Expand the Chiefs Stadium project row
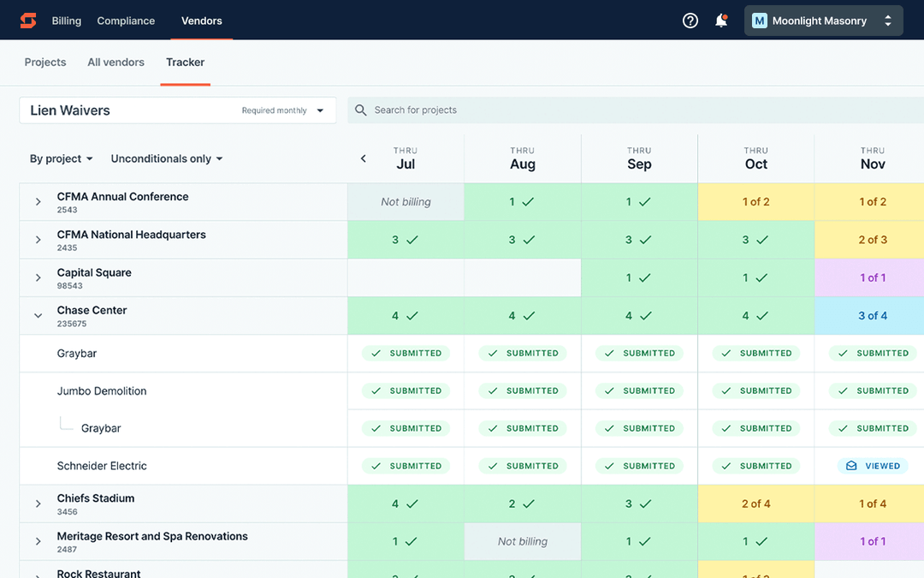The height and width of the screenshot is (578, 924). pos(38,504)
